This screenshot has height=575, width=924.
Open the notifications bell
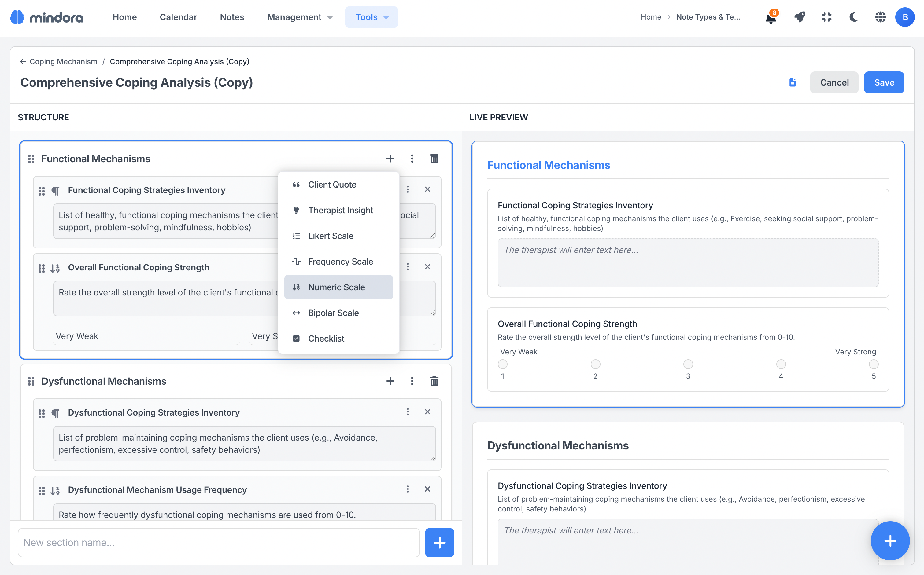[771, 17]
